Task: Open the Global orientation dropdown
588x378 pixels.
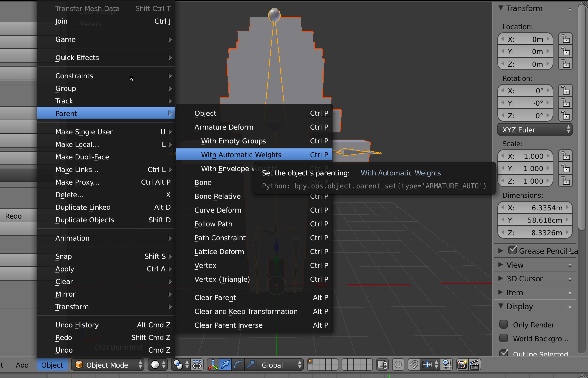Action: click(x=280, y=365)
